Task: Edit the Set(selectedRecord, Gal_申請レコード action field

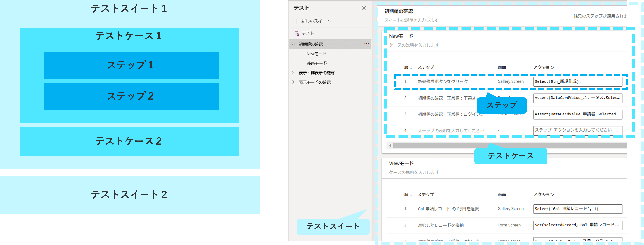Action: click(578, 225)
